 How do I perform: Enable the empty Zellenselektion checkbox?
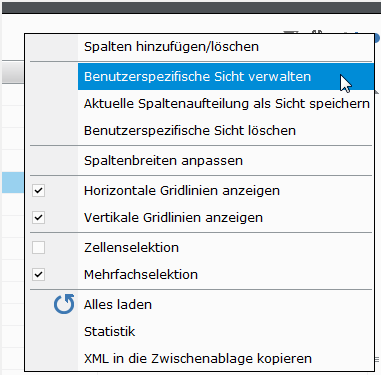tap(38, 248)
